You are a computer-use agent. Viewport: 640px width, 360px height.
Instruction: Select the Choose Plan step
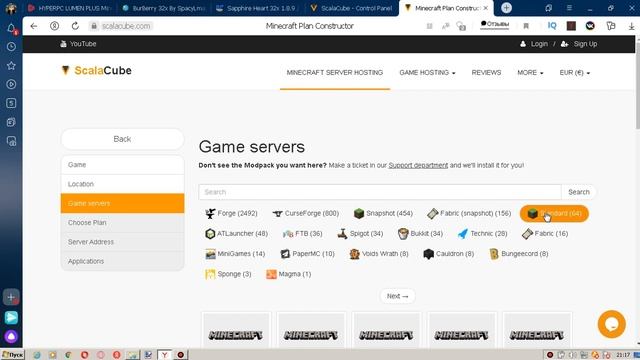pos(122,222)
